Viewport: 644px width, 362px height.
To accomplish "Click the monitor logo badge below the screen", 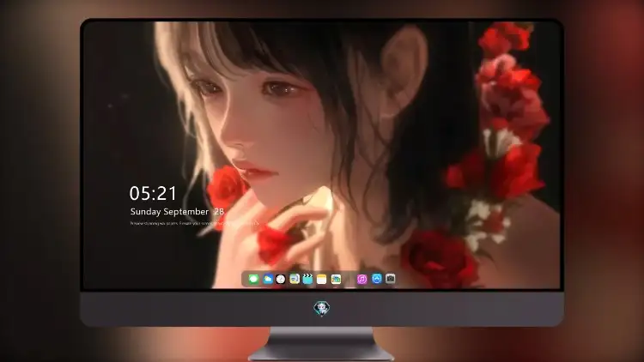I will pyautogui.click(x=322, y=308).
